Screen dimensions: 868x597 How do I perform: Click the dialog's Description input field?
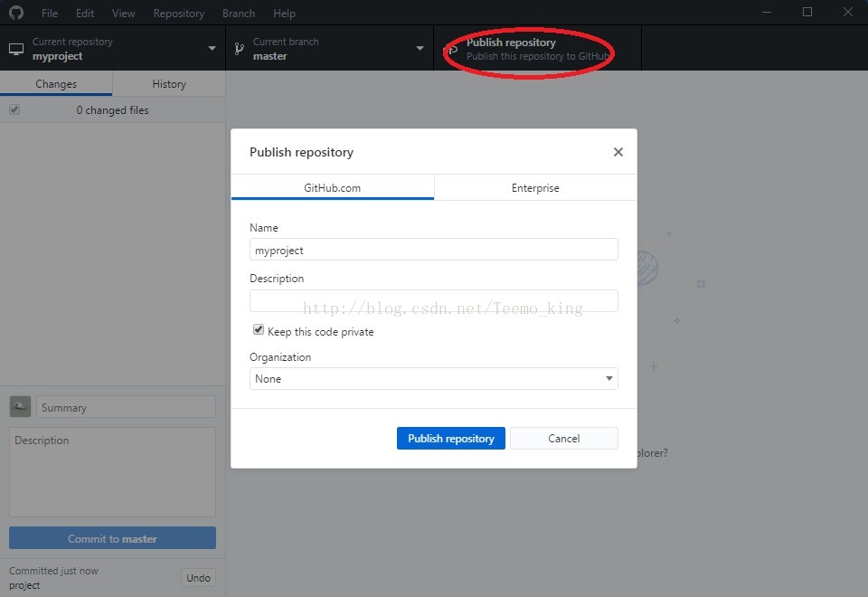coord(433,300)
